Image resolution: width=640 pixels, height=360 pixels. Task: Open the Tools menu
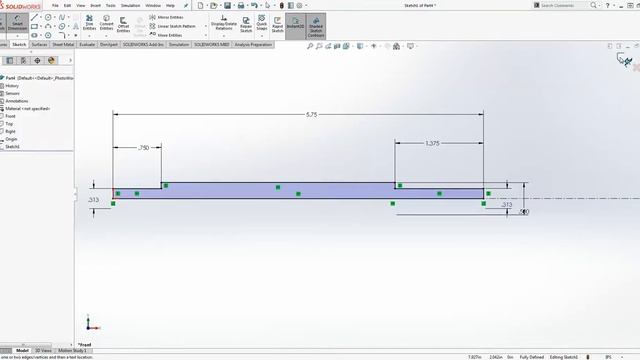[x=111, y=6]
